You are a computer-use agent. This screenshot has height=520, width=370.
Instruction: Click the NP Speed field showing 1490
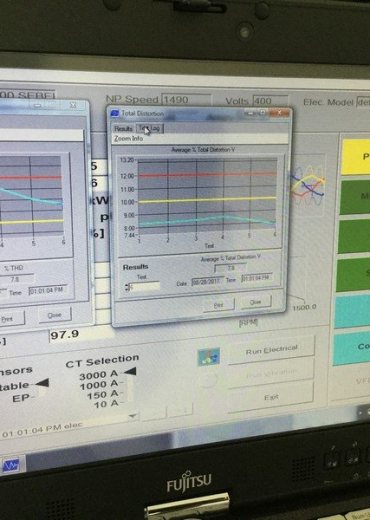coord(186,100)
